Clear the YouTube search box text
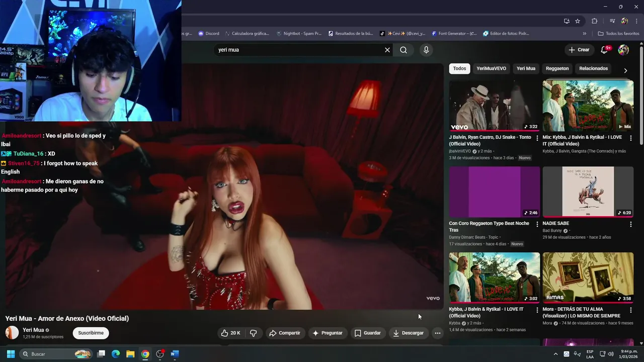This screenshot has height=362, width=644. click(x=387, y=50)
